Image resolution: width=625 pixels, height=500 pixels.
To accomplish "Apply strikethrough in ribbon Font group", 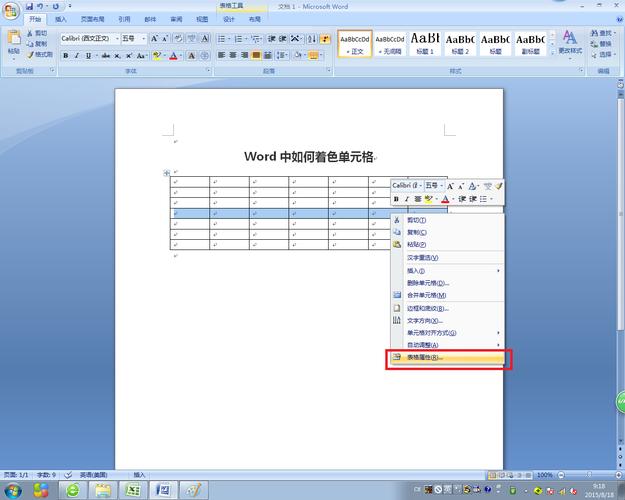I will (105, 56).
